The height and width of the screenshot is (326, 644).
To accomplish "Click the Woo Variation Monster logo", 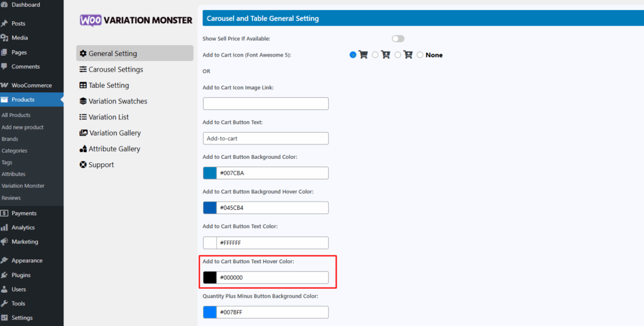I will click(136, 20).
